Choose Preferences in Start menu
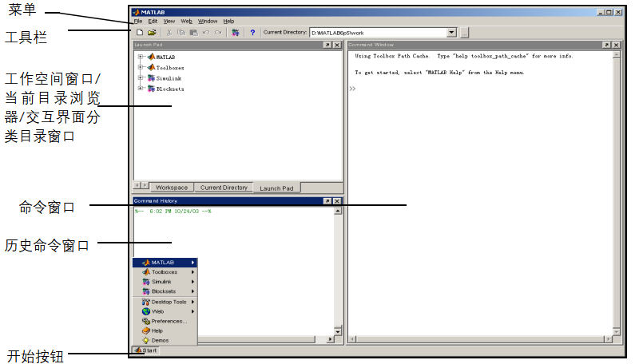635x364 pixels. point(165,322)
